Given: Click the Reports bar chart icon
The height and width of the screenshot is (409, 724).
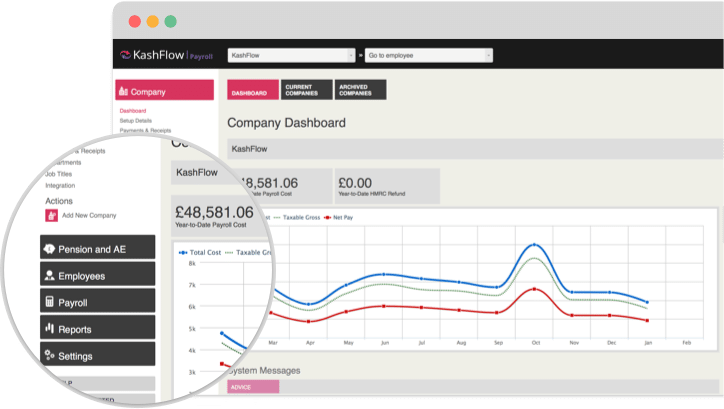Looking at the screenshot, I should click(49, 329).
